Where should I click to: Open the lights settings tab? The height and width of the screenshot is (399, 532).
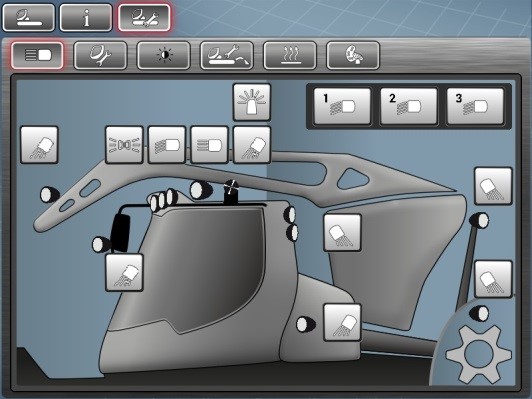tap(37, 55)
